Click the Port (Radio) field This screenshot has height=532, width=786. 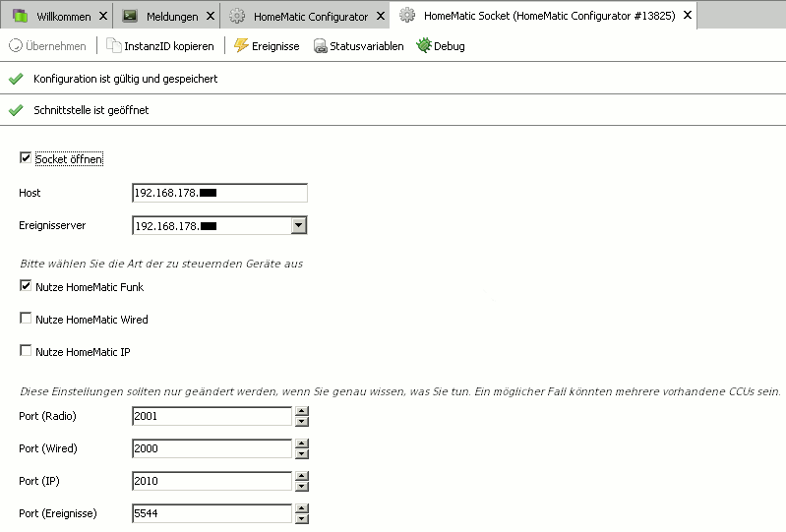pyautogui.click(x=212, y=416)
